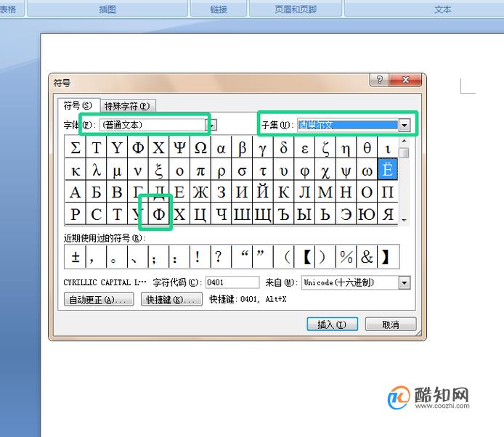Choose the Cyrillic Й symbol

point(263,192)
